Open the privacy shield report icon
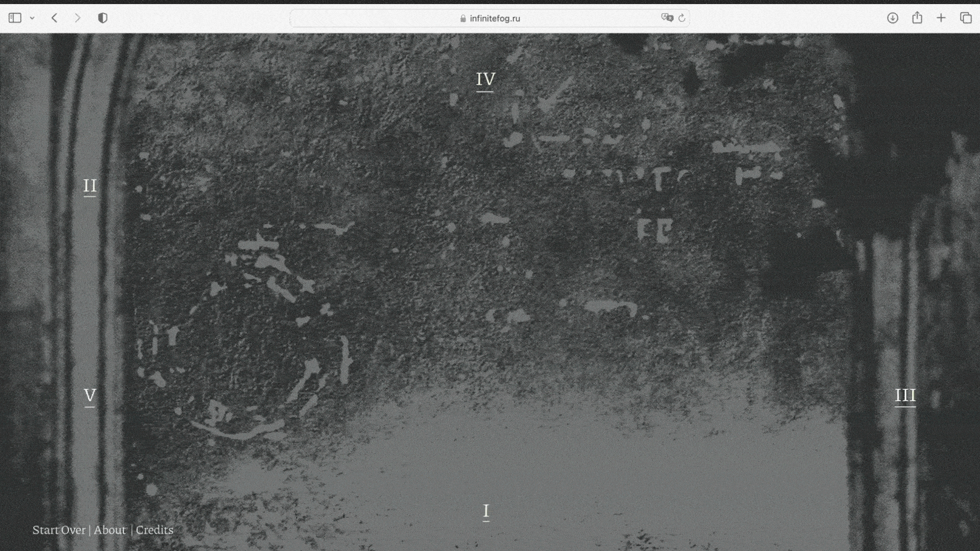Image resolution: width=980 pixels, height=551 pixels. [103, 18]
